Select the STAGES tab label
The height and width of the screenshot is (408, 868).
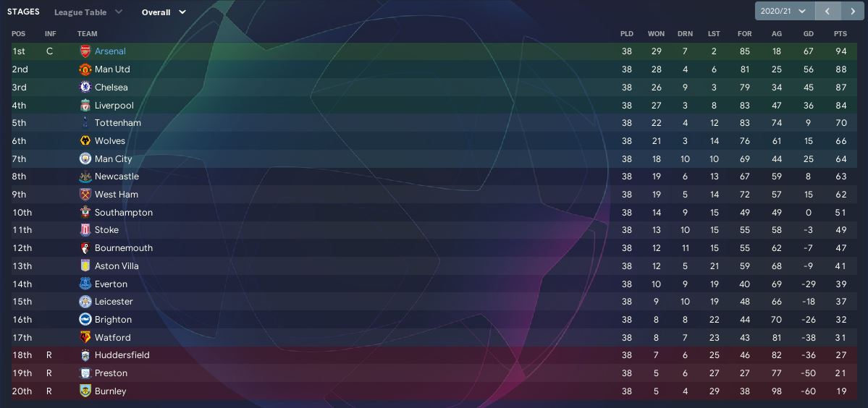[23, 12]
